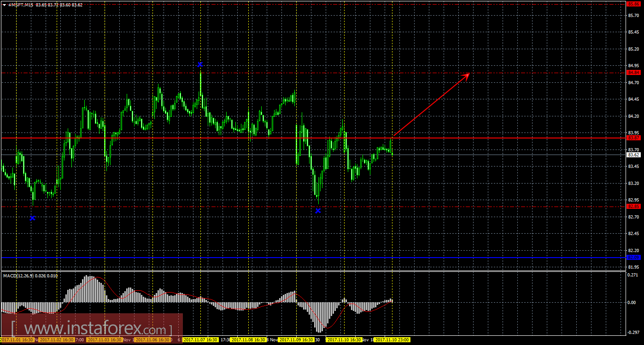Screen dimensions: 644x345
Task: Click the 84.45 price scale value
Action: tap(633, 99)
